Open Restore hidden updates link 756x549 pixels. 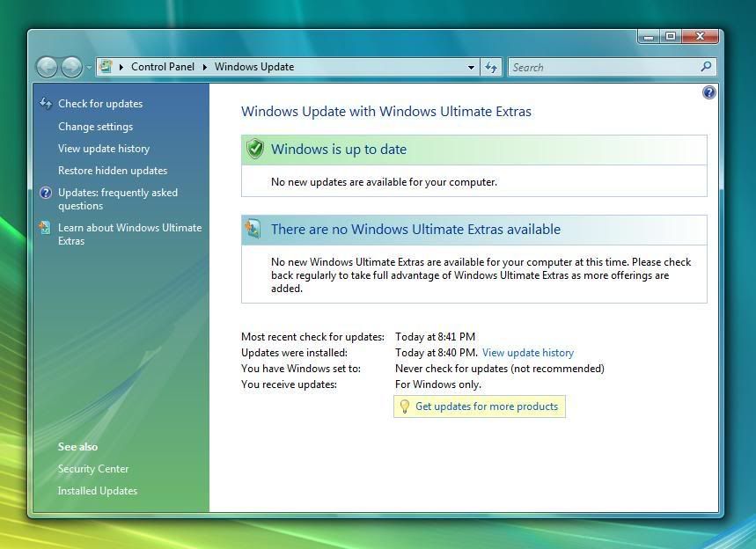113,171
